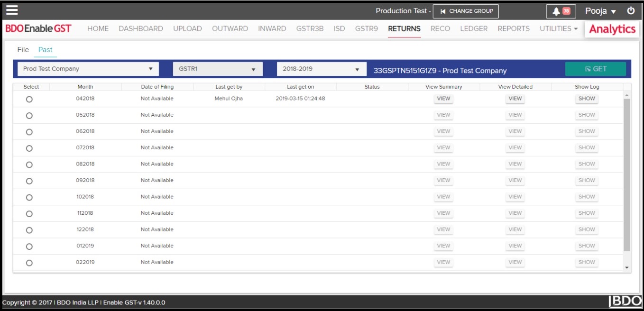Open the hamburger menu icon
Image resolution: width=644 pixels, height=311 pixels.
[x=12, y=10]
